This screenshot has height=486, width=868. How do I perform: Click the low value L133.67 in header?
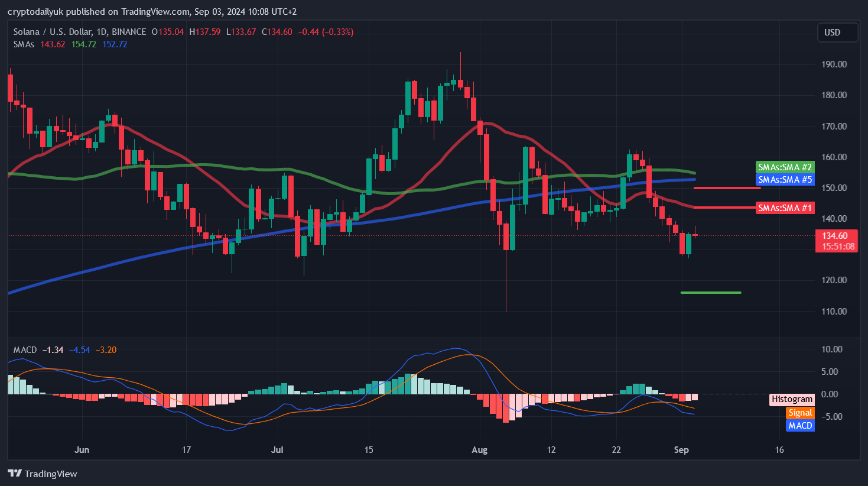click(241, 32)
